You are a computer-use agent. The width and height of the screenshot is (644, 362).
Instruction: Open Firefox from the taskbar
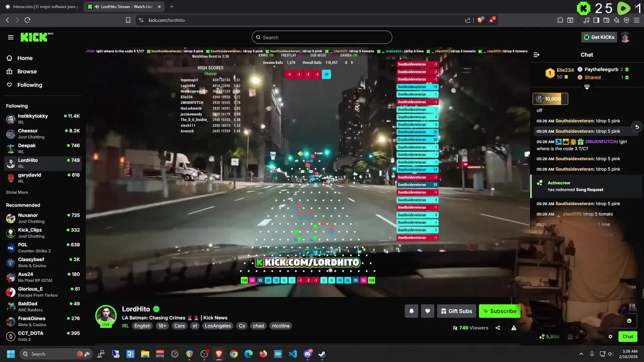pos(263,354)
